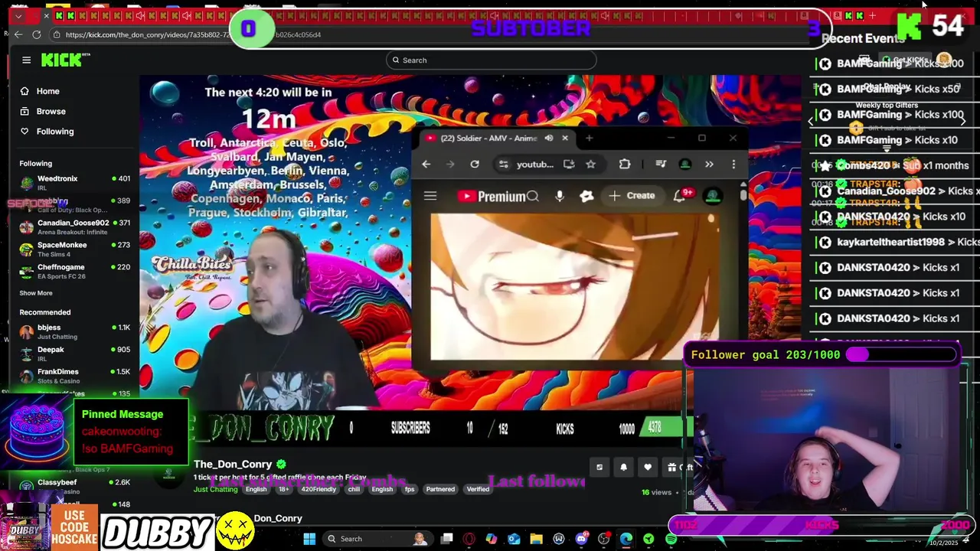The height and width of the screenshot is (551, 980).
Task: Click the Just Chatting category link
Action: pos(216,489)
